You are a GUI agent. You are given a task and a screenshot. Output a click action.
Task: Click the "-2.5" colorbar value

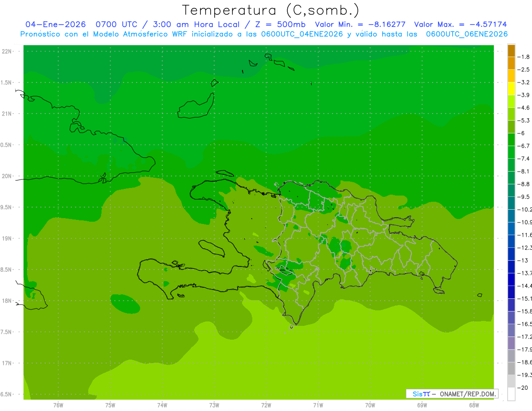tap(524, 70)
